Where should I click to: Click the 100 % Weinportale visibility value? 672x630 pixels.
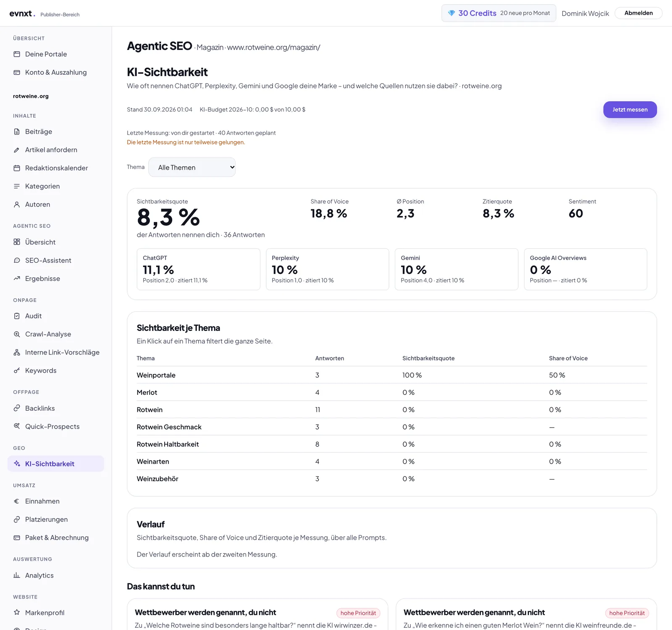(x=412, y=375)
